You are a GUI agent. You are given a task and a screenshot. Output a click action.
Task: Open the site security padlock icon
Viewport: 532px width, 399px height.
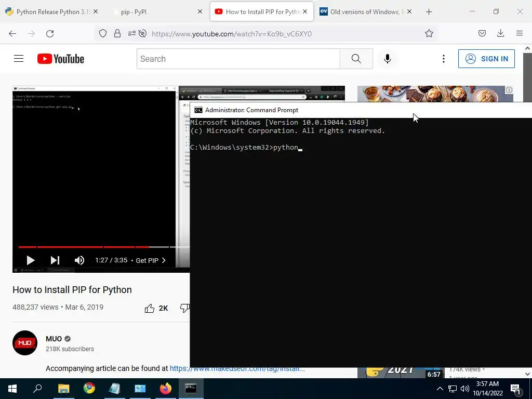coord(117,33)
